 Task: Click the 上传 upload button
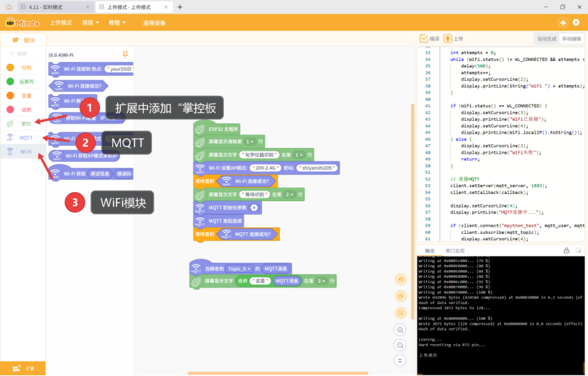coord(453,38)
